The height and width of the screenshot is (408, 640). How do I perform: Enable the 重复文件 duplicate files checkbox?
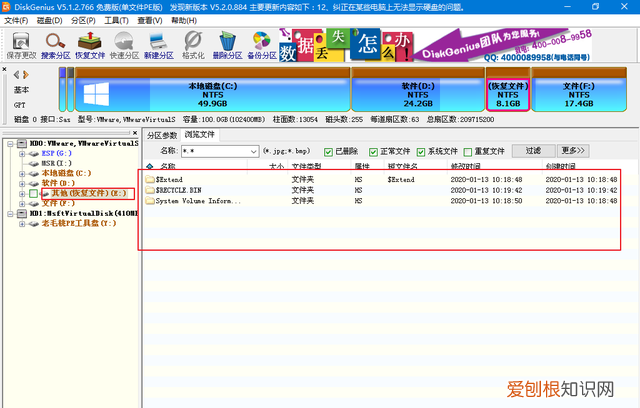pyautogui.click(x=468, y=152)
